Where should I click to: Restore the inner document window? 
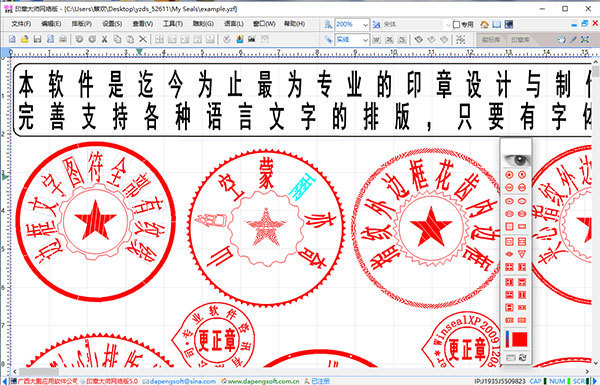pos(584,24)
